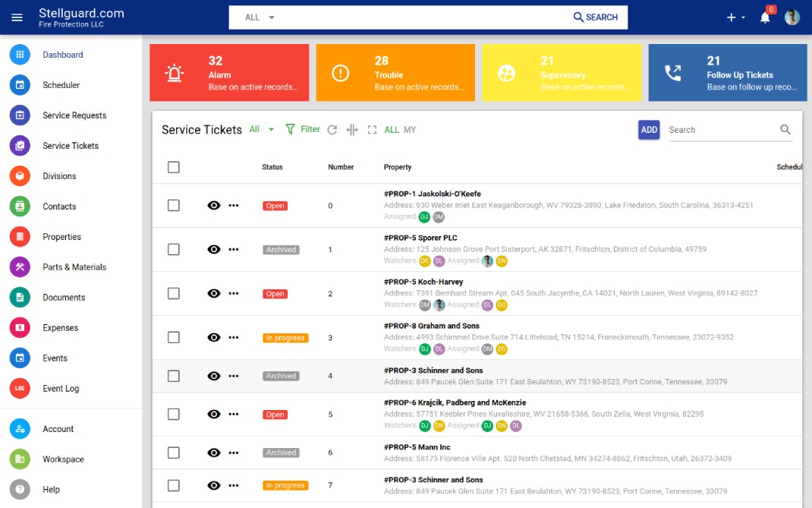
Task: Expand the plus add-new dropdown in header
Action: pos(736,17)
